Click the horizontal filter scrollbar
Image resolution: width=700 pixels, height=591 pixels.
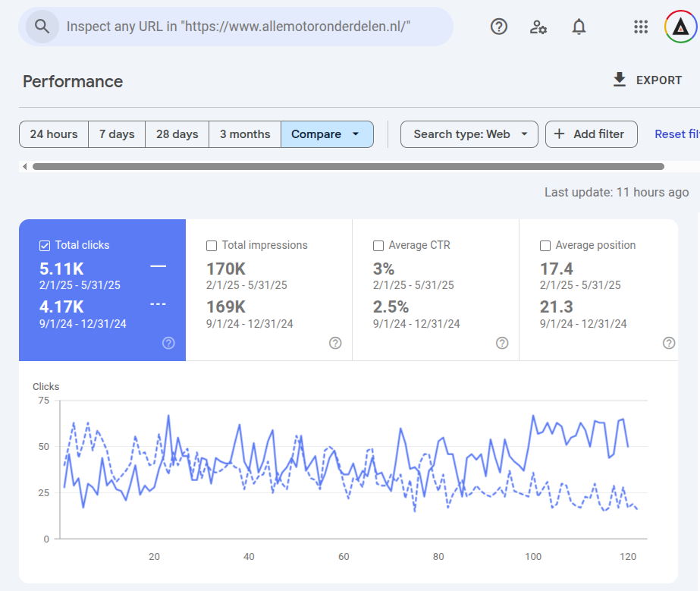(x=348, y=167)
